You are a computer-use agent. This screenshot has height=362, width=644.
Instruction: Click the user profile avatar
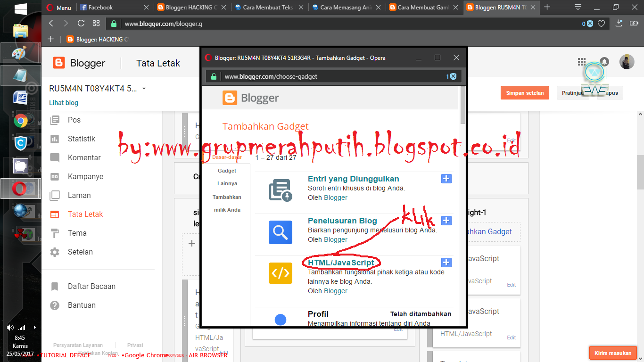click(x=627, y=62)
